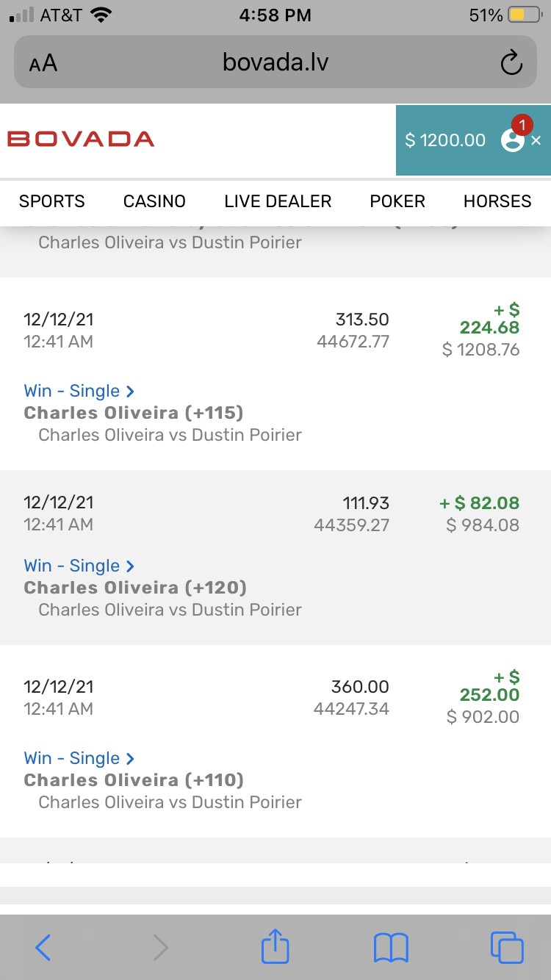Show open Safari tabs
Image resolution: width=551 pixels, height=980 pixels.
(506, 947)
